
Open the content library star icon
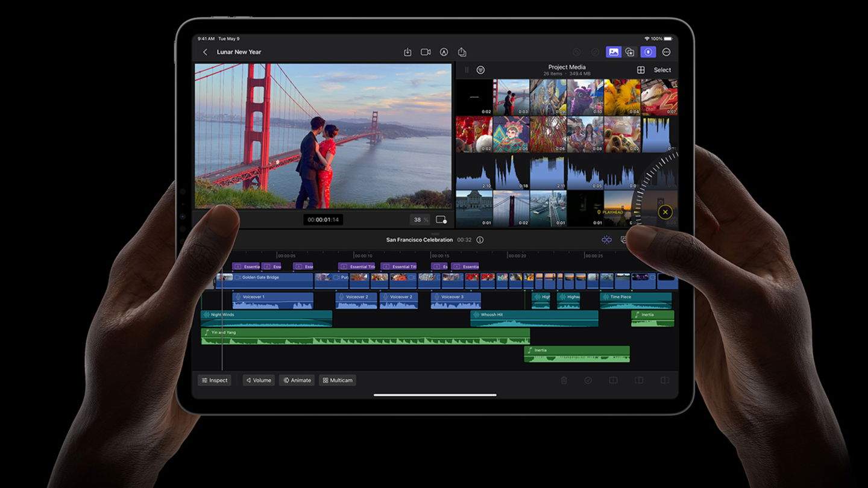click(x=629, y=52)
